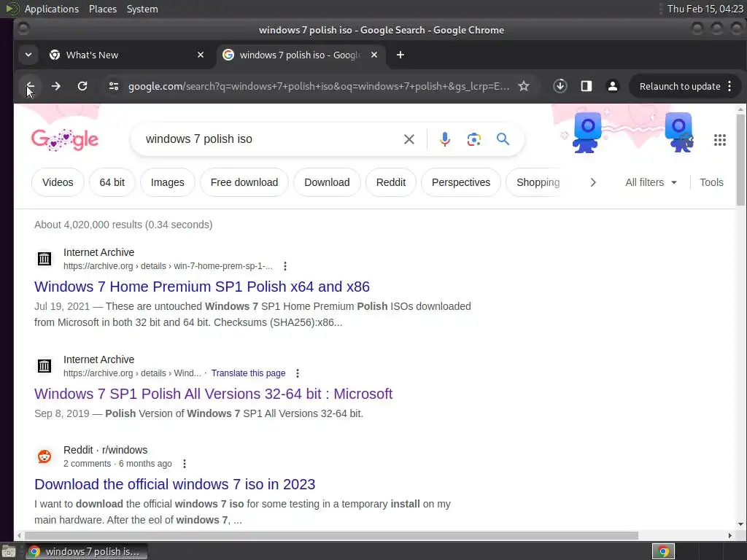View site information icon in address bar
The width and height of the screenshot is (747, 560).
click(x=113, y=86)
